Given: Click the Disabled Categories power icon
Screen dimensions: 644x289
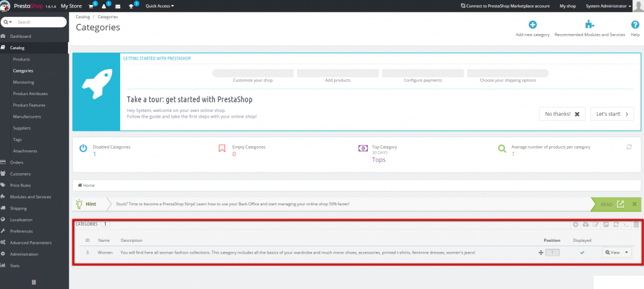Looking at the screenshot, I should click(84, 149).
